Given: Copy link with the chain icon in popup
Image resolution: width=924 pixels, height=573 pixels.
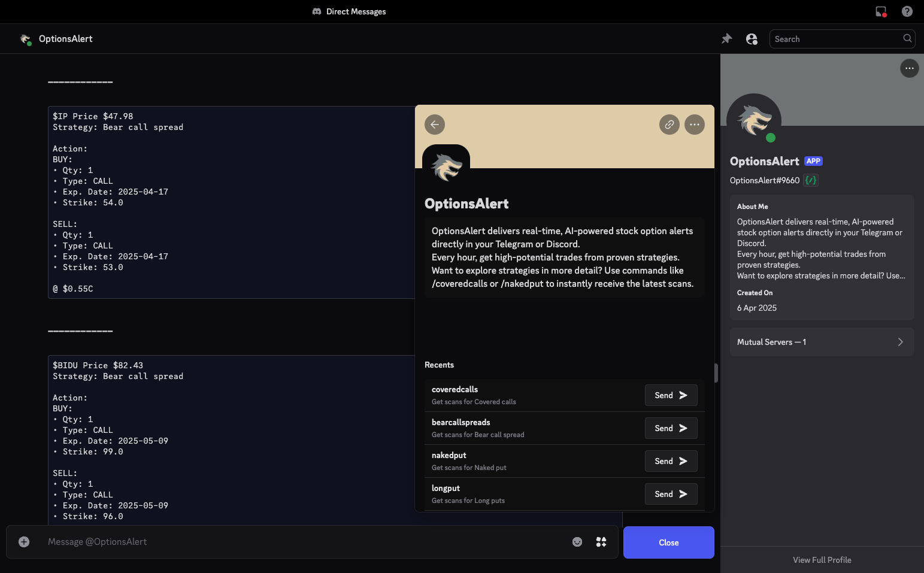Looking at the screenshot, I should coord(669,125).
